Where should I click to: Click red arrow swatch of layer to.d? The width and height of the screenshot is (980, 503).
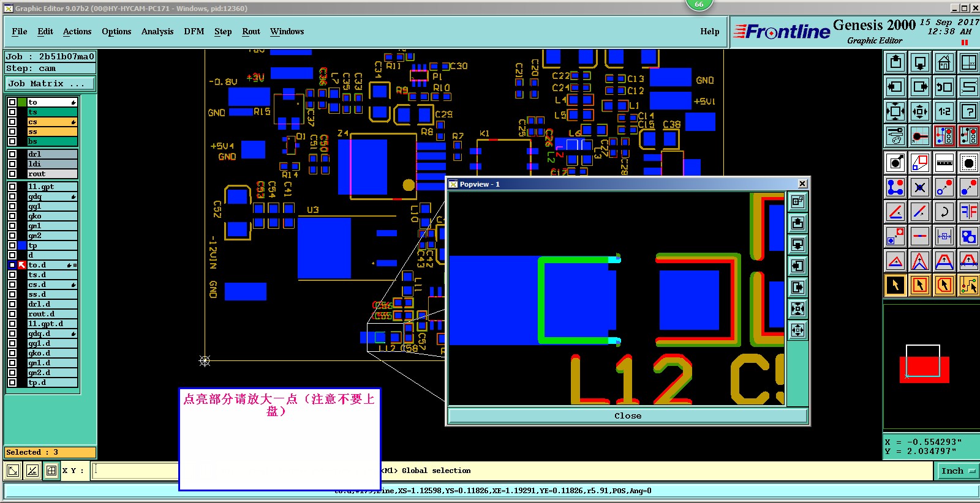coord(22,265)
